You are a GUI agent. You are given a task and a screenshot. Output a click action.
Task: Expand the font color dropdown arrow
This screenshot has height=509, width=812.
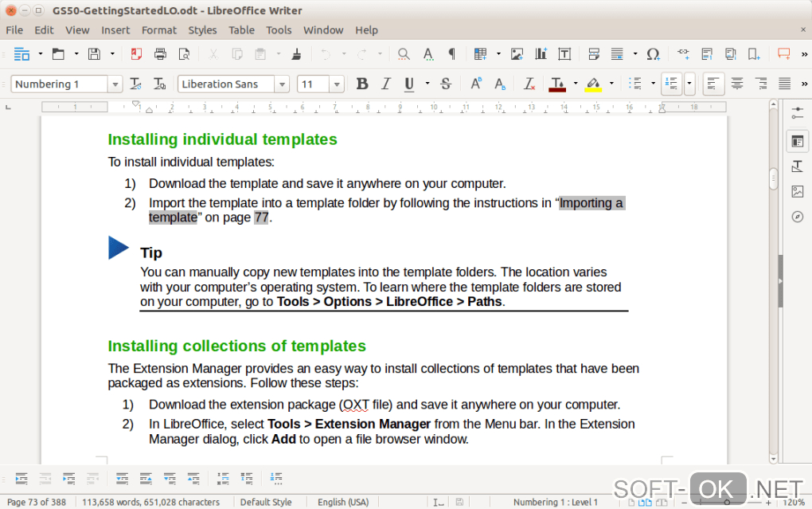576,84
